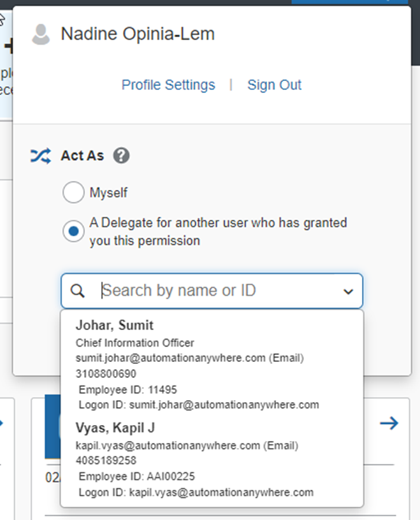The height and width of the screenshot is (520, 420).
Task: Click the magnifier icon in the search box
Action: click(78, 291)
